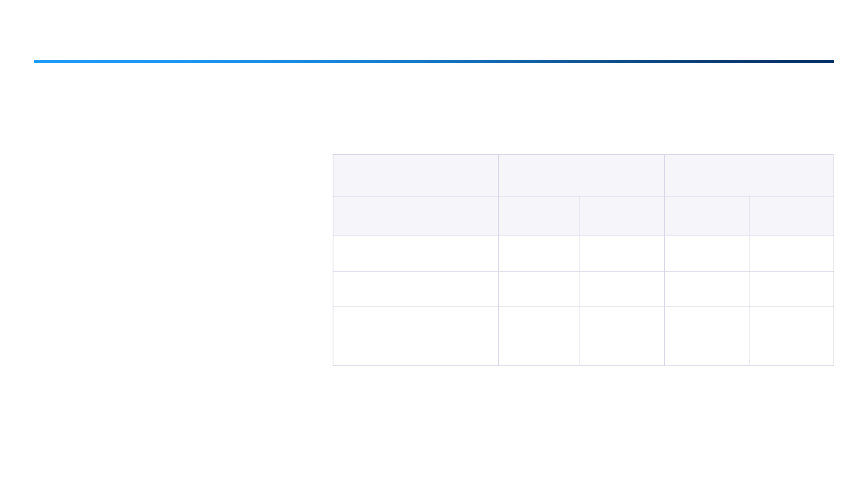The width and height of the screenshot is (868, 488).
Task: Choose the first cell of the middle white row
Action: [x=415, y=289]
